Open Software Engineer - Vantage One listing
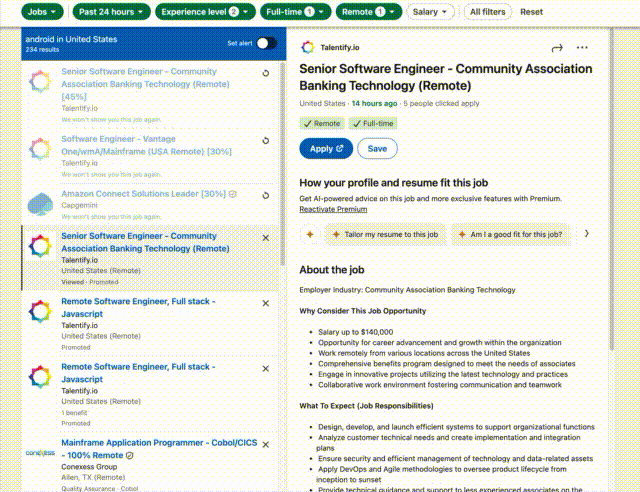Image resolution: width=640 pixels, height=492 pixels. click(x=147, y=145)
